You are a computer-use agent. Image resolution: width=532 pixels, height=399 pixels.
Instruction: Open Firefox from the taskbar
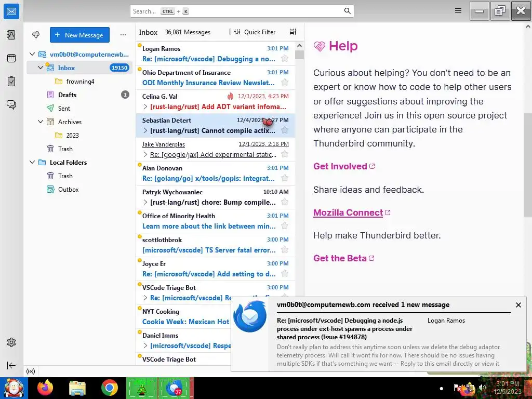(45, 388)
